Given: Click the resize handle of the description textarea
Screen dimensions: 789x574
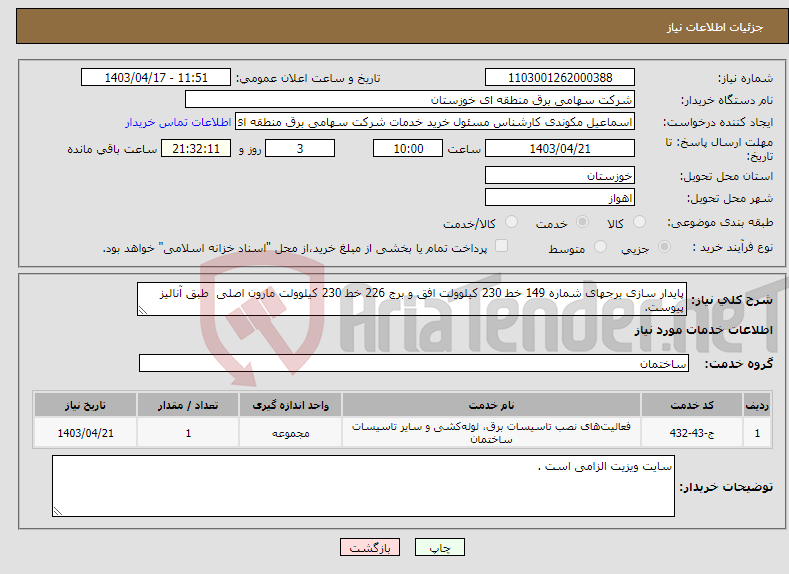Looking at the screenshot, I should (142, 310).
